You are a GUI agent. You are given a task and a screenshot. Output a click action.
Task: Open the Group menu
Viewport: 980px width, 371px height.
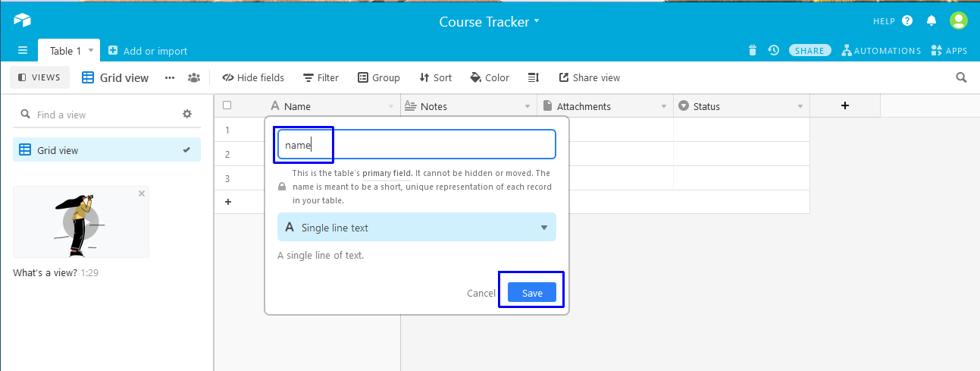pos(379,77)
